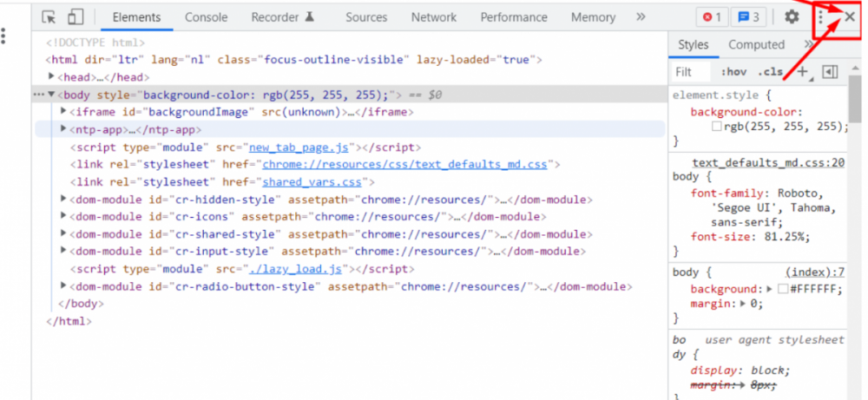The image size is (868, 400).
Task: Toggle the device toolbar icon
Action: (x=76, y=17)
